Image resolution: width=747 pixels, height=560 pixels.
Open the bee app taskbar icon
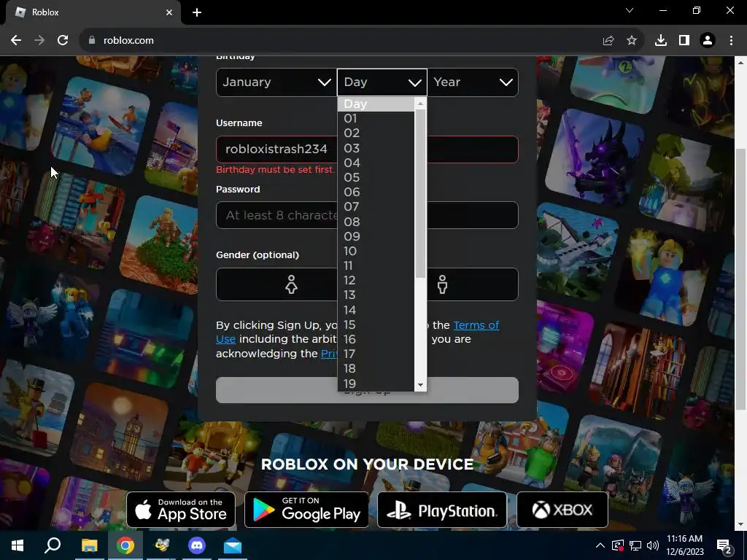161,545
